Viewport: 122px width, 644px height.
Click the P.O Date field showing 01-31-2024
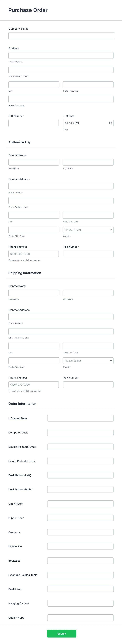pyautogui.click(x=88, y=123)
